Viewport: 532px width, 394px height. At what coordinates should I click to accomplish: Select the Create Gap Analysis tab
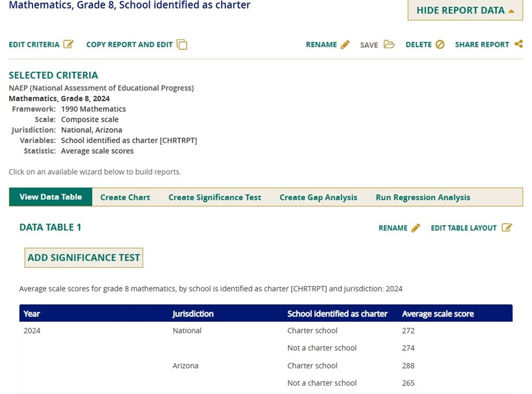click(318, 197)
